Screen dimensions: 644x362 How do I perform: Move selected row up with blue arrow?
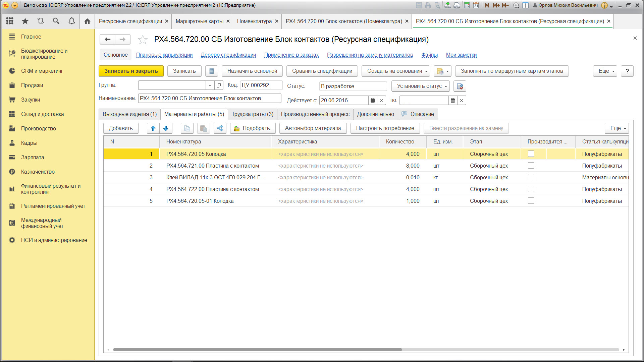pos(153,128)
